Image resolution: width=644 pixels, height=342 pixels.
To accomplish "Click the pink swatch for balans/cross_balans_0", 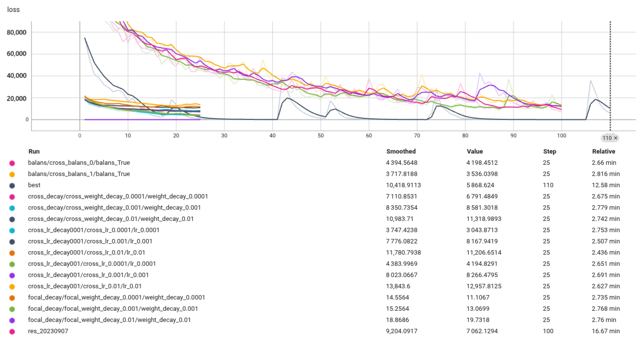I will (x=12, y=163).
